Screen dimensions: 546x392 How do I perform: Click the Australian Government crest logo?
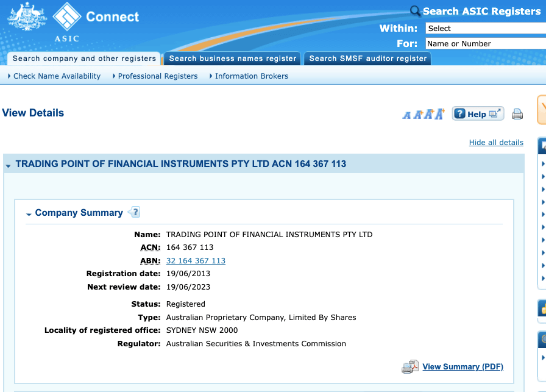point(27,16)
